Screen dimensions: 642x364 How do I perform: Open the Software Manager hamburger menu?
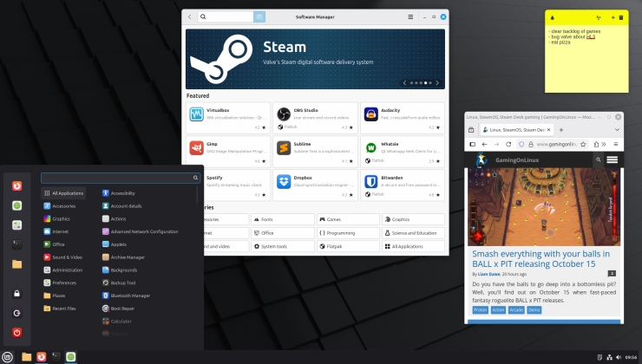[x=410, y=16]
